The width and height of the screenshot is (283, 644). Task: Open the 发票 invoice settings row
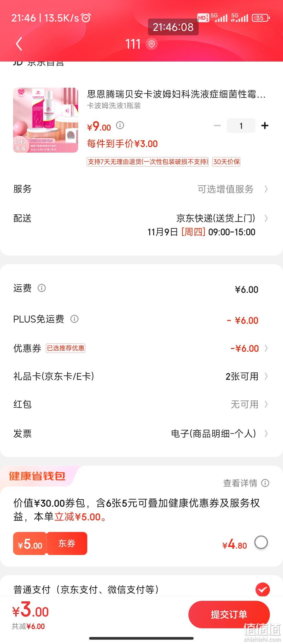(x=141, y=434)
